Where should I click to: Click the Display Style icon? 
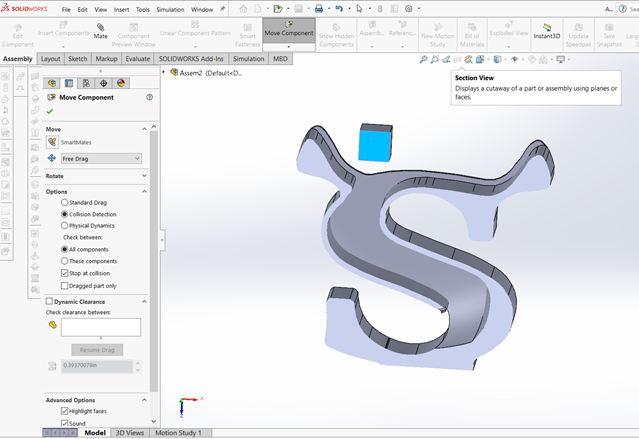[x=497, y=60]
